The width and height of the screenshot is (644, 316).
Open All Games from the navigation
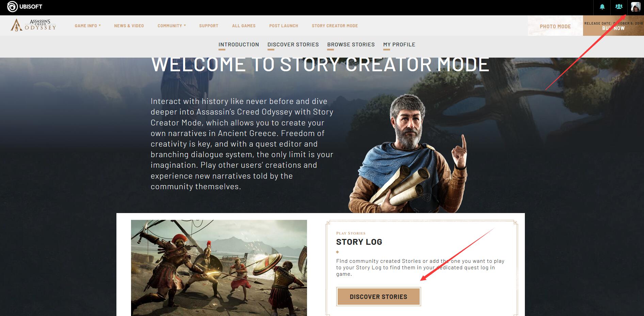point(244,26)
